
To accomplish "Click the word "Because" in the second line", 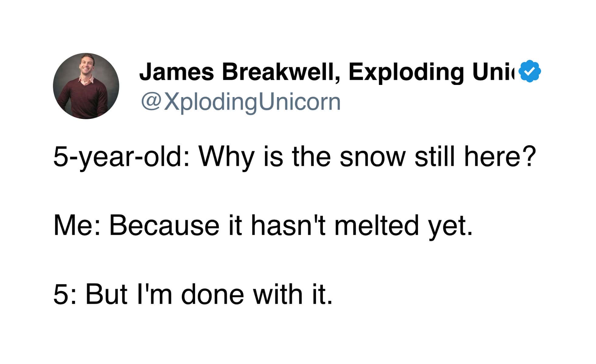I will tap(164, 225).
